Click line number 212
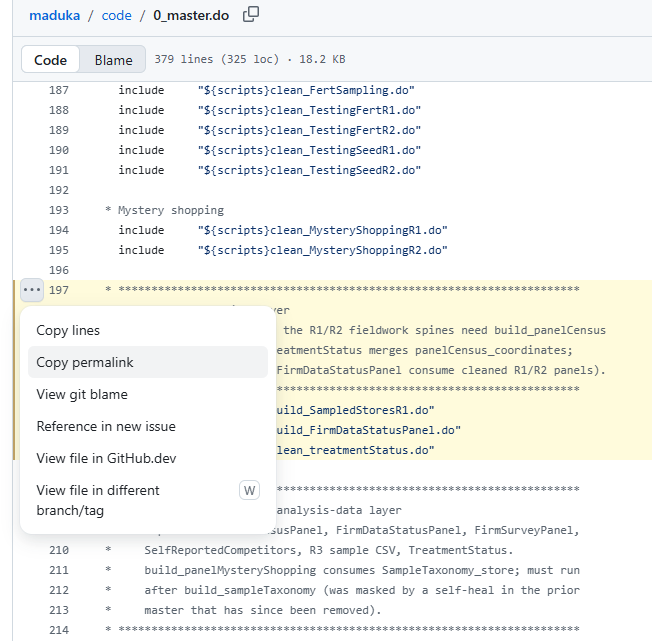The image size is (652, 641). coord(59,590)
